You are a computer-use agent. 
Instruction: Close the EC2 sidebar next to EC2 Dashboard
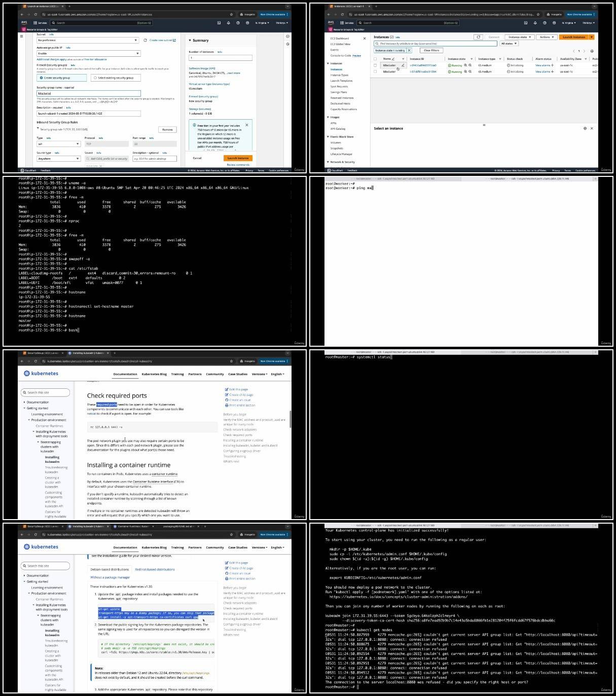click(364, 39)
